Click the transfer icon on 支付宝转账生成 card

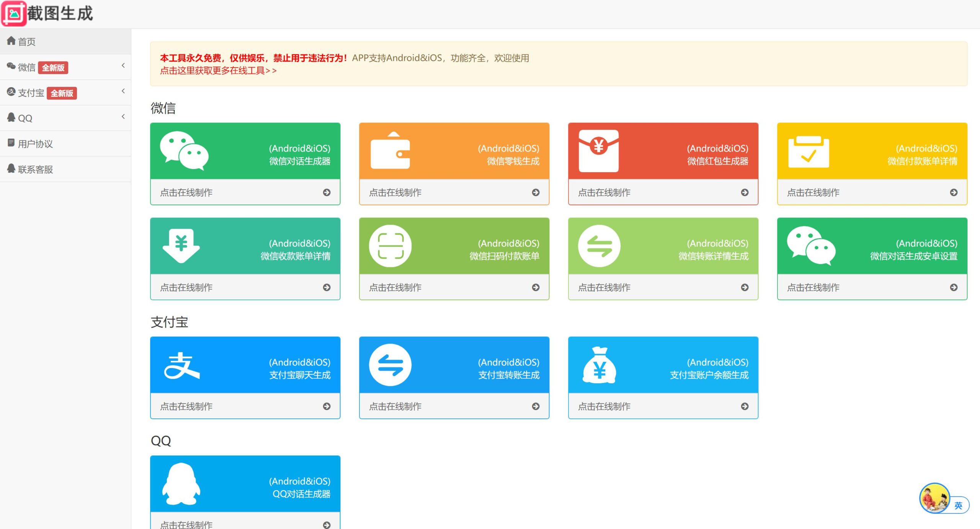(390, 365)
